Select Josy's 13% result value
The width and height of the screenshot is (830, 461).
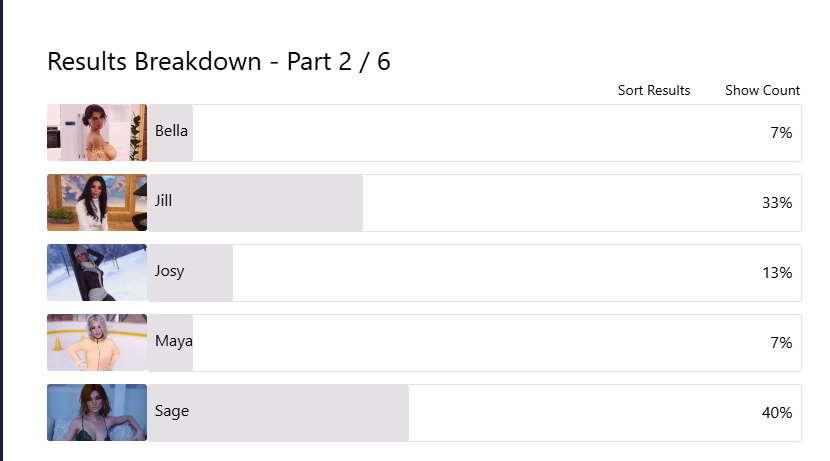(x=777, y=272)
